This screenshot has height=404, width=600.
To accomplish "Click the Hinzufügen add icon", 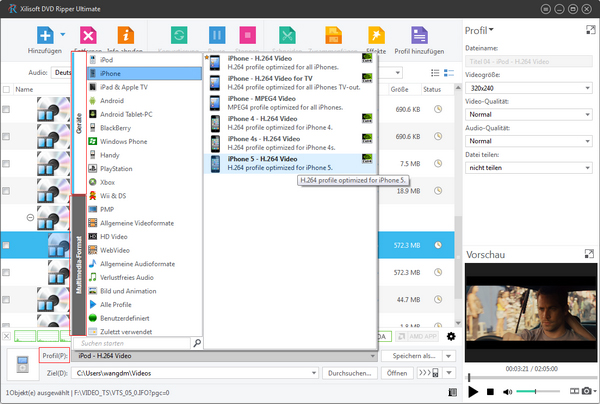I will click(45, 36).
